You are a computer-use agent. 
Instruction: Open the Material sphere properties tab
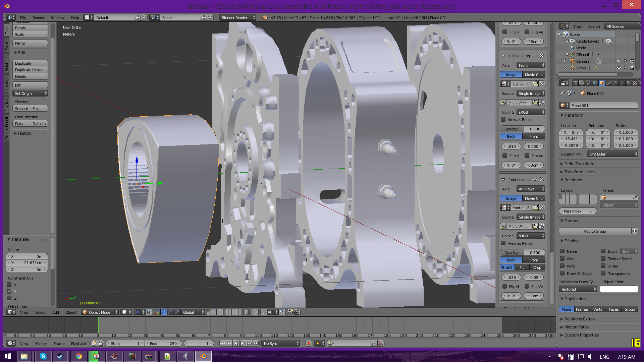629,83
